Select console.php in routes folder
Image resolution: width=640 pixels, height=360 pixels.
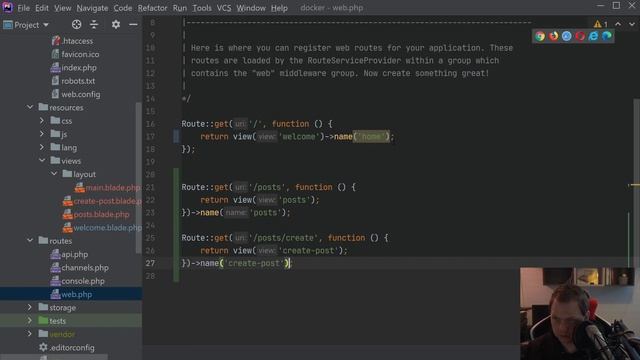(78, 281)
